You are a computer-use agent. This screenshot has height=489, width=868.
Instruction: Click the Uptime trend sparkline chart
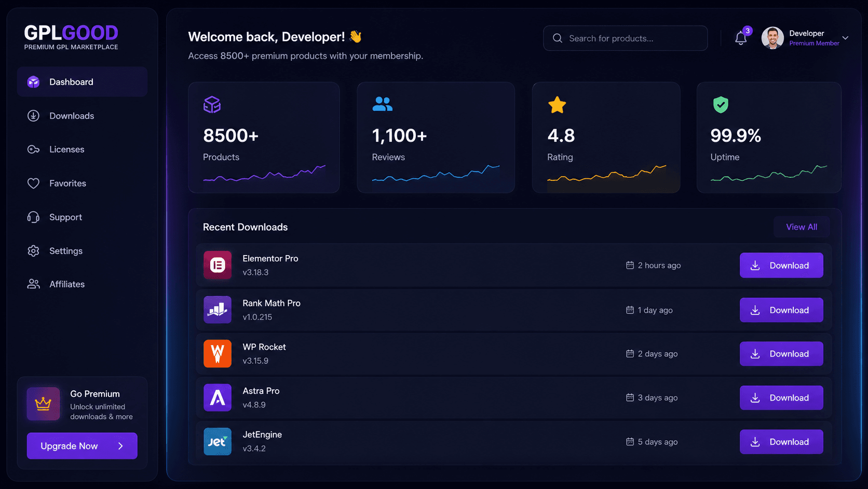click(x=769, y=173)
